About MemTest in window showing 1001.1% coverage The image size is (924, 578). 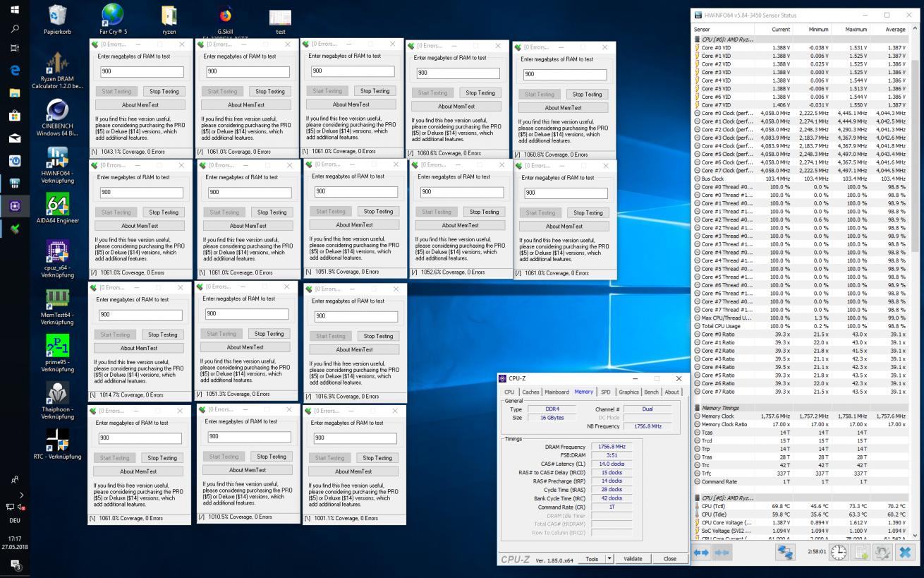click(x=353, y=471)
